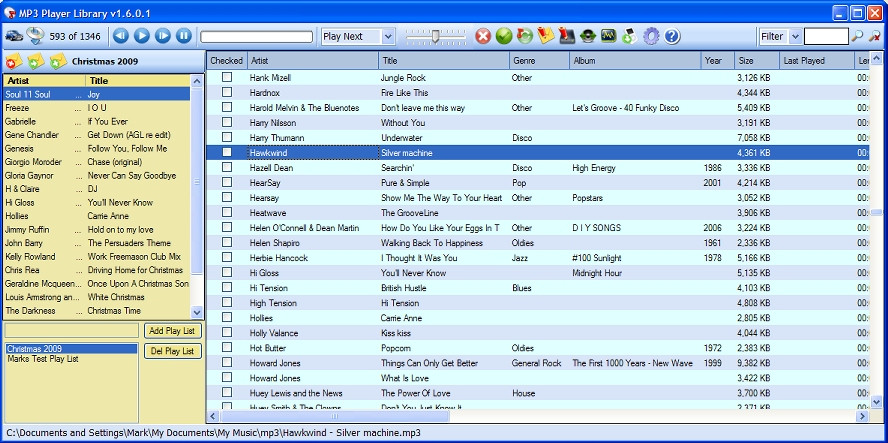Check the Helen Shapiro row checkbox
The width and height of the screenshot is (888, 443).
(x=227, y=242)
